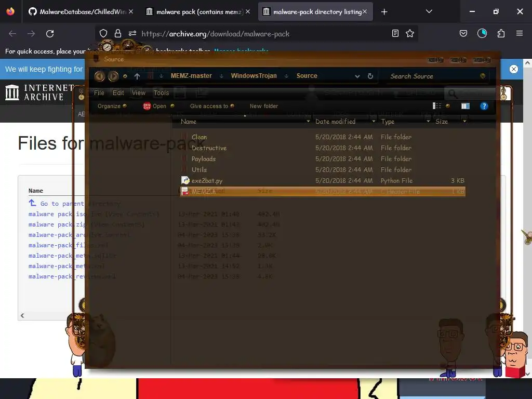Open site permissions icon in address bar
This screenshot has width=532, height=399.
(132, 33)
